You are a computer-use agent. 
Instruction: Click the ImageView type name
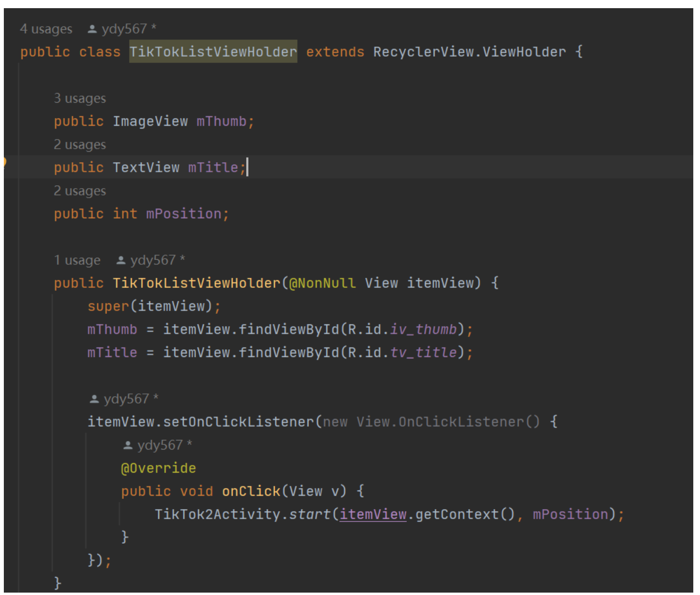[150, 121]
